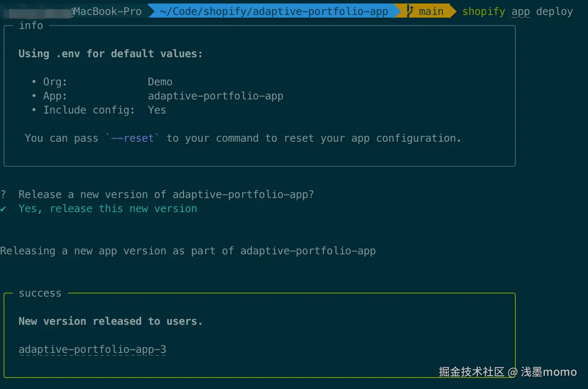
Task: Click the Org value Demo
Action: click(160, 82)
